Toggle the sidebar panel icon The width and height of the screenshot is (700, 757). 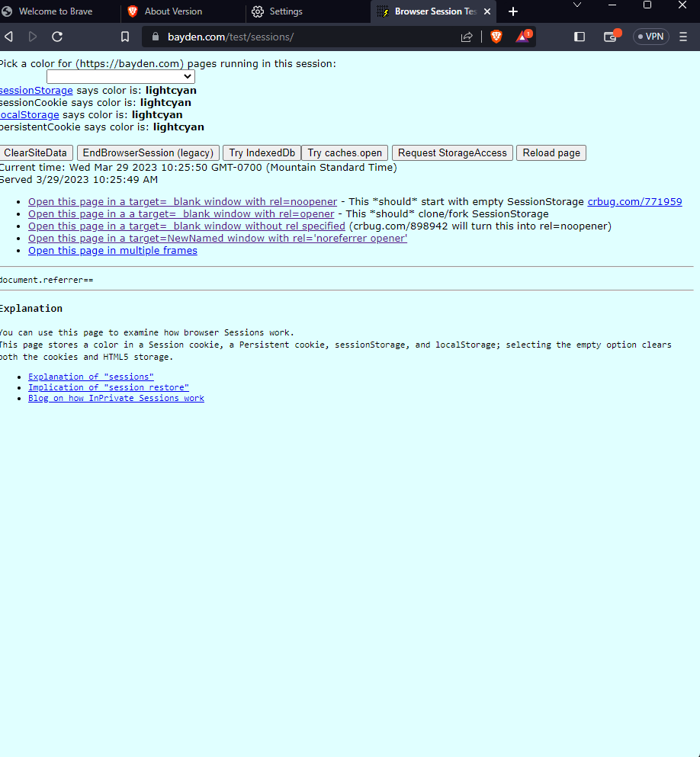pos(579,36)
